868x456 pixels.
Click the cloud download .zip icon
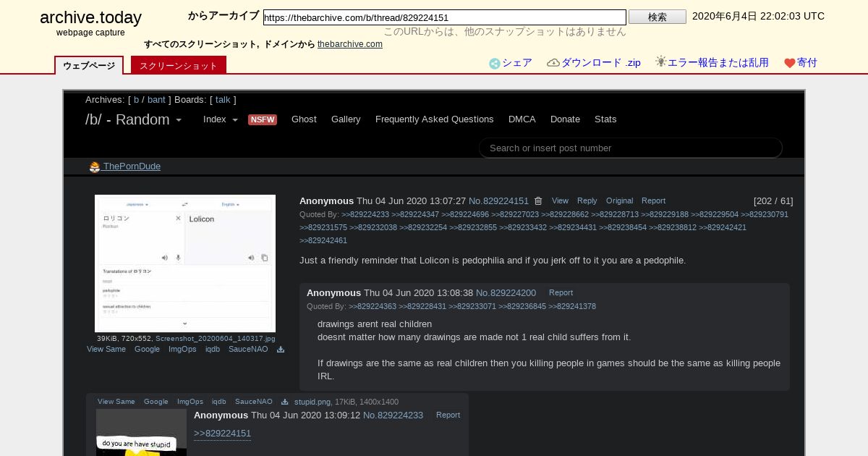(x=553, y=63)
